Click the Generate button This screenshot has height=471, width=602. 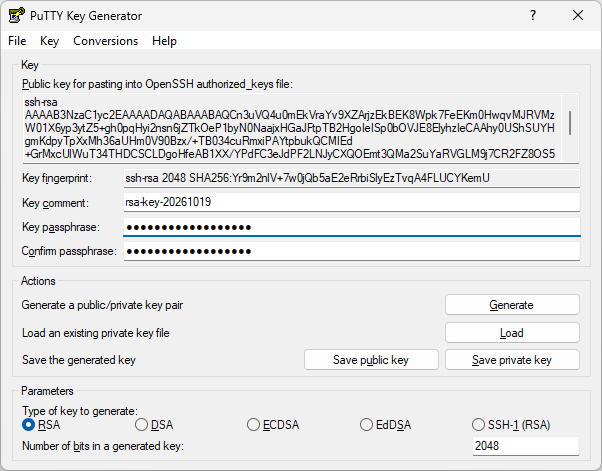point(512,305)
